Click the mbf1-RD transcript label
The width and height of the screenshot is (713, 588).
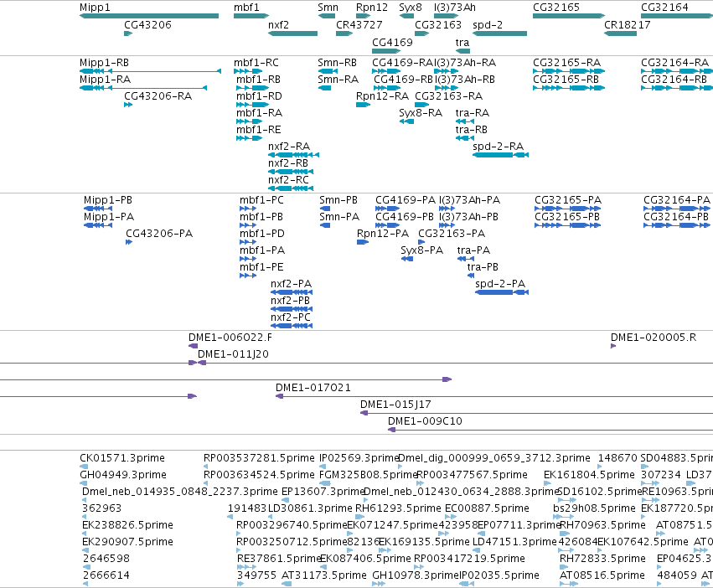click(259, 96)
